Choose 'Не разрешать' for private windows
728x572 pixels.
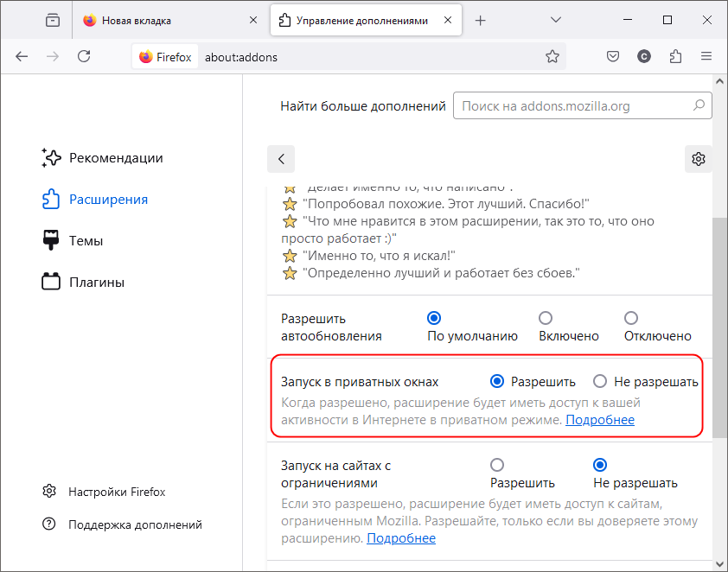click(600, 381)
